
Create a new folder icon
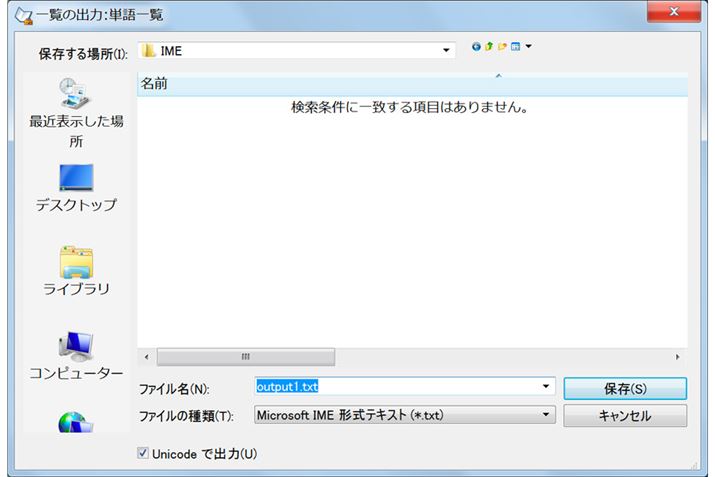tap(503, 47)
